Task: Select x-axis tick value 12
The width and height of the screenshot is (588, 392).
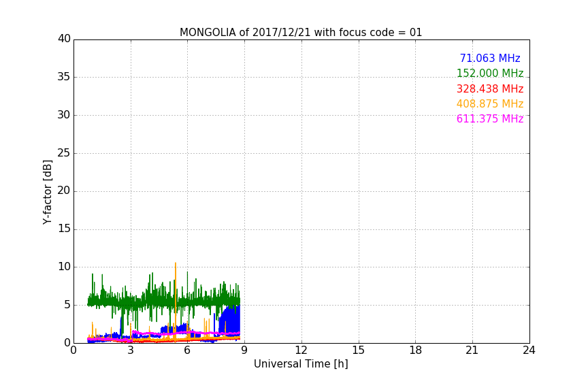Action: click(x=301, y=350)
